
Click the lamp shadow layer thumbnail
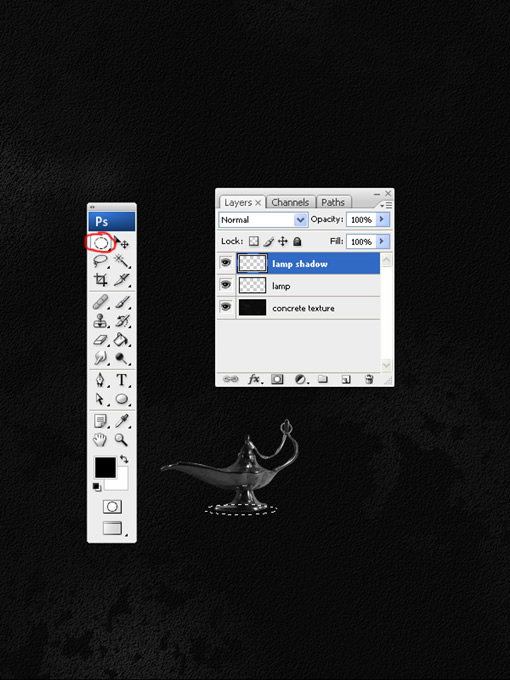(x=252, y=263)
